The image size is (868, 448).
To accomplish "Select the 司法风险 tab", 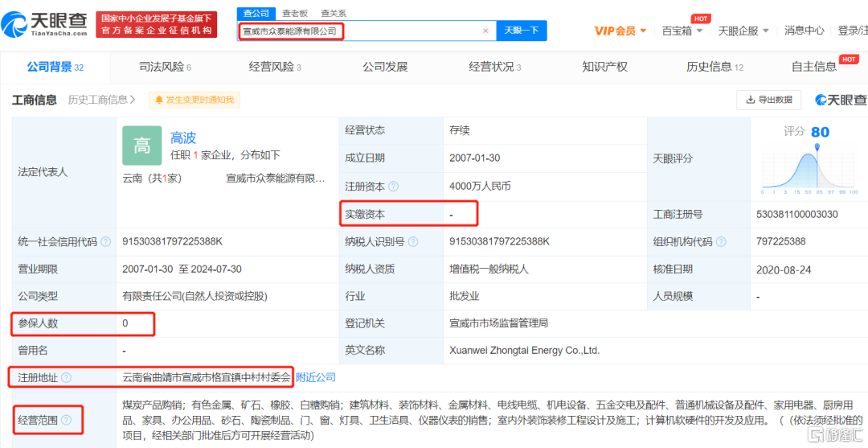I will pos(165,68).
